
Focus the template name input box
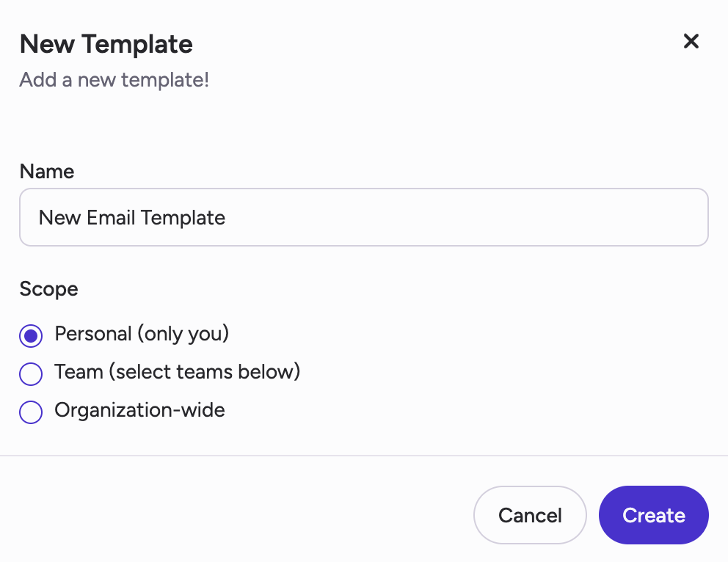point(364,217)
